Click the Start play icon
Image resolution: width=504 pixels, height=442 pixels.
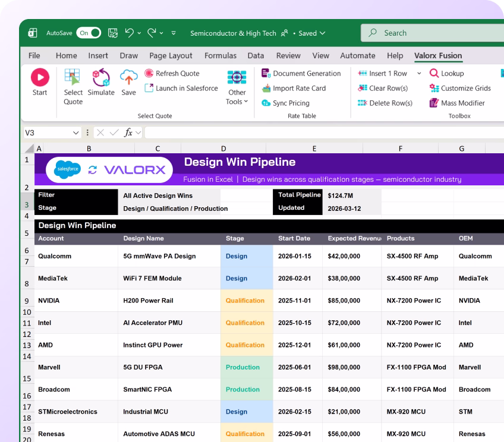pyautogui.click(x=40, y=77)
